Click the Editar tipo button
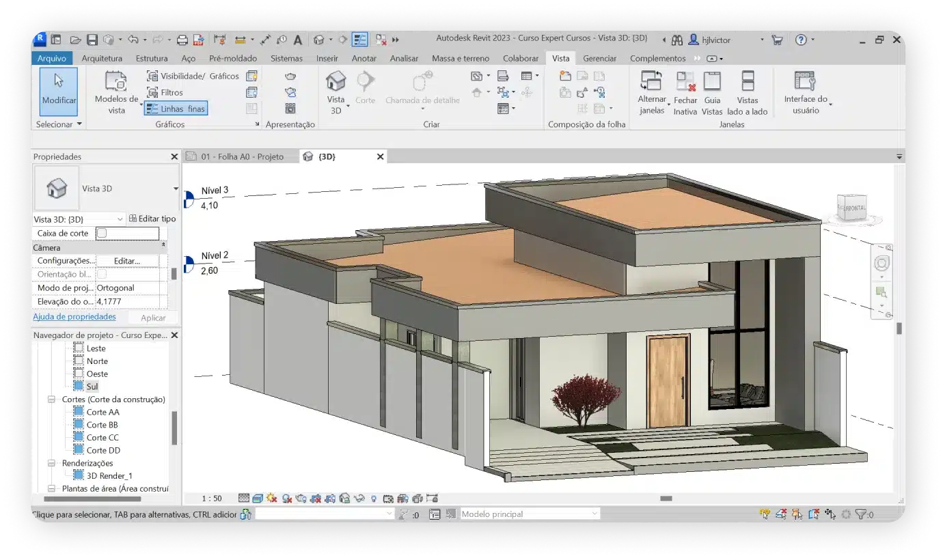943x560 pixels. click(x=152, y=219)
